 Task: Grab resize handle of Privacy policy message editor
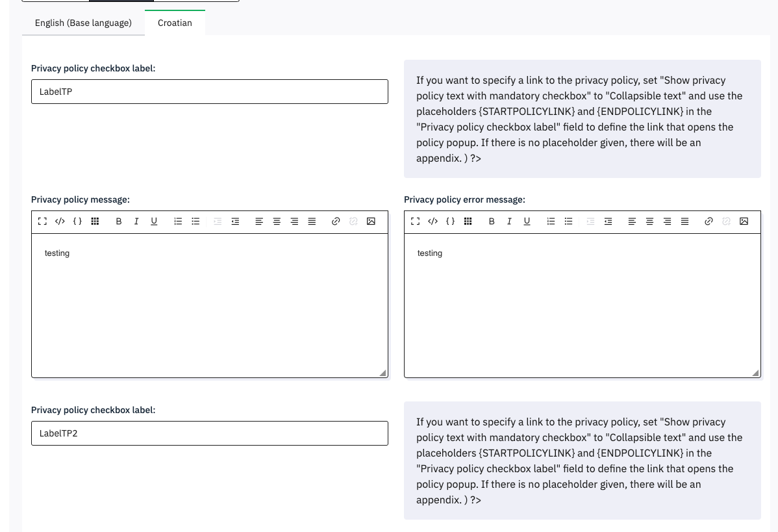coord(383,374)
